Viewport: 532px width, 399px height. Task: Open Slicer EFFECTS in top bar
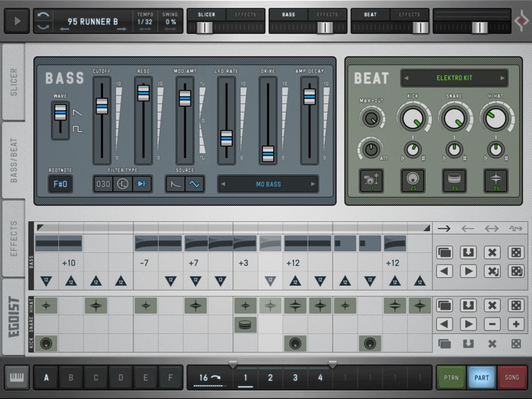click(x=245, y=15)
